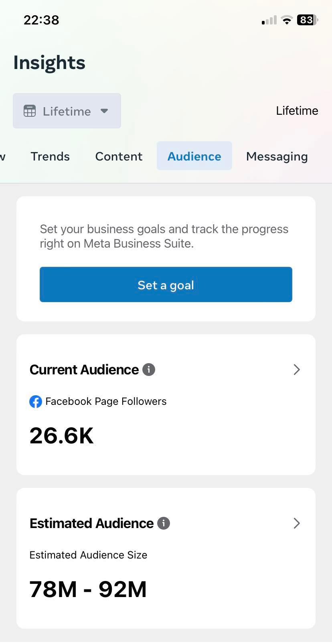Click the Facebook logo next to Page Followers
The image size is (332, 644).
[36, 402]
